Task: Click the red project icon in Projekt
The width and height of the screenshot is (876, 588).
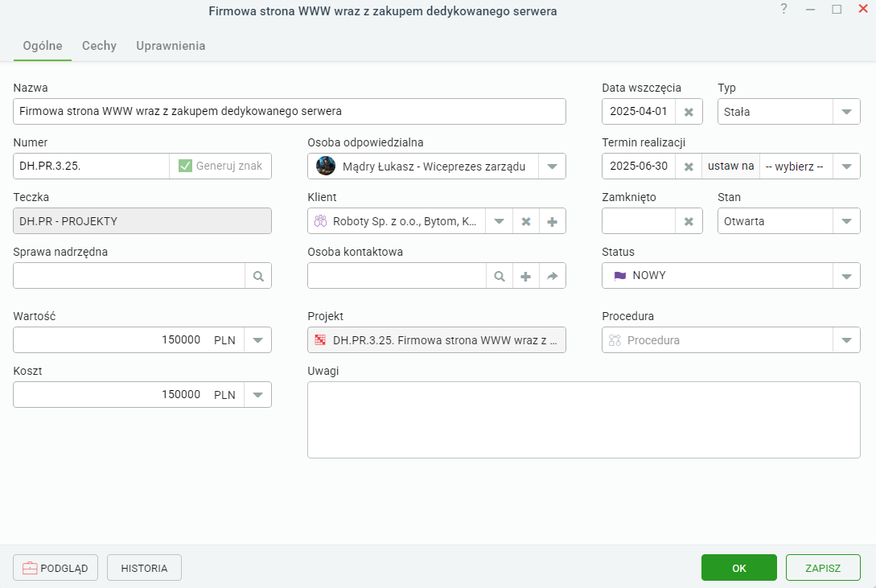Action: click(320, 340)
